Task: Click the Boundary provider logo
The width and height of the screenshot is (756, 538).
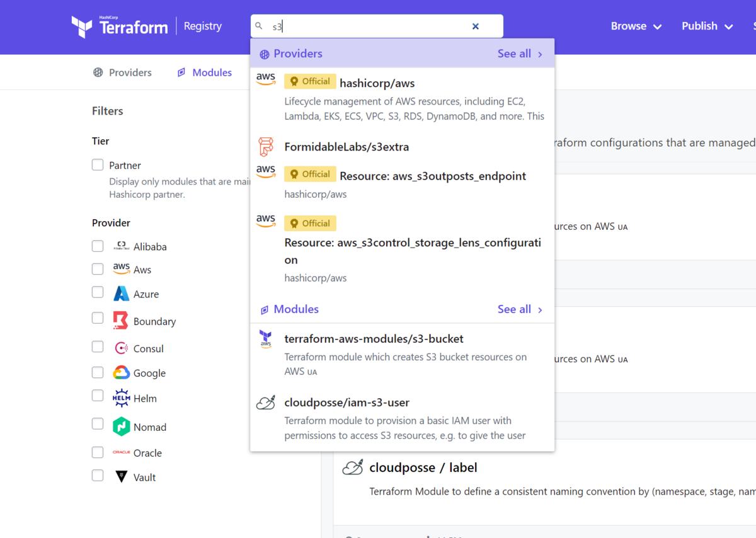Action: (120, 321)
